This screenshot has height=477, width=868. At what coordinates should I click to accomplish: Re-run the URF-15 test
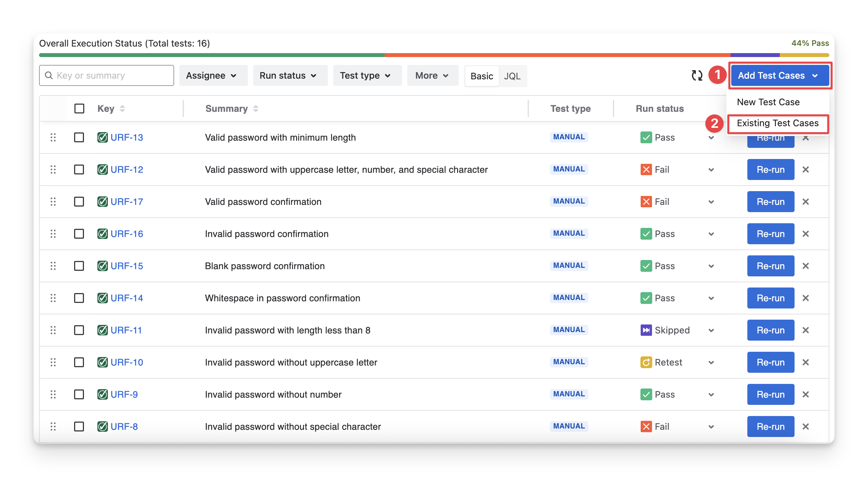[x=770, y=266]
